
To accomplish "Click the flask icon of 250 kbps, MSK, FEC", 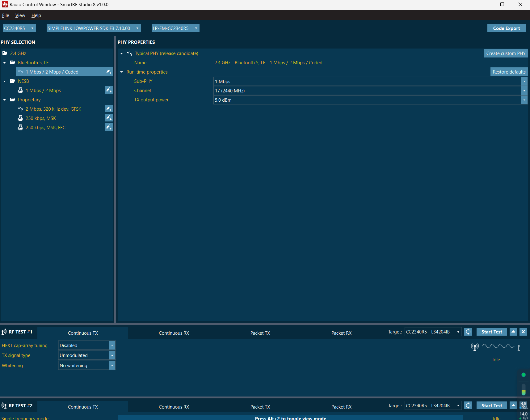I will 20,127.
